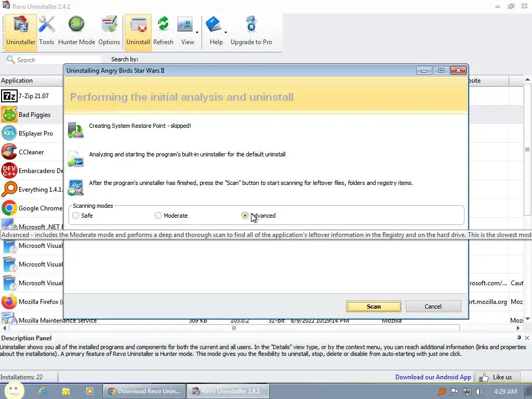
Task: Open the Tools toolbar item
Action: [46, 32]
